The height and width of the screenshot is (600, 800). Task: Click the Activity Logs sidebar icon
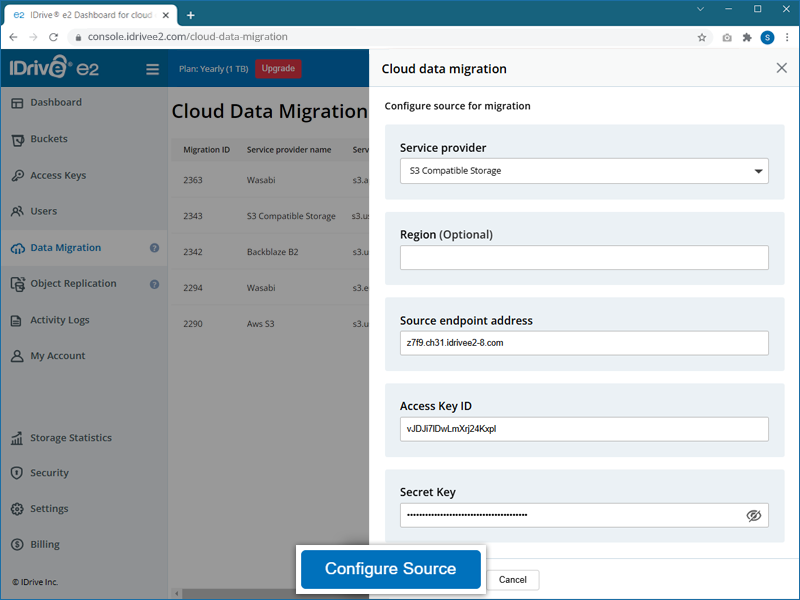[17, 320]
